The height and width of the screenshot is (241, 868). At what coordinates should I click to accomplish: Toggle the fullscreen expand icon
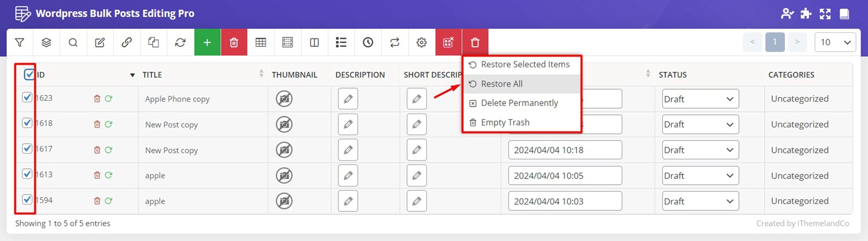[x=825, y=14]
